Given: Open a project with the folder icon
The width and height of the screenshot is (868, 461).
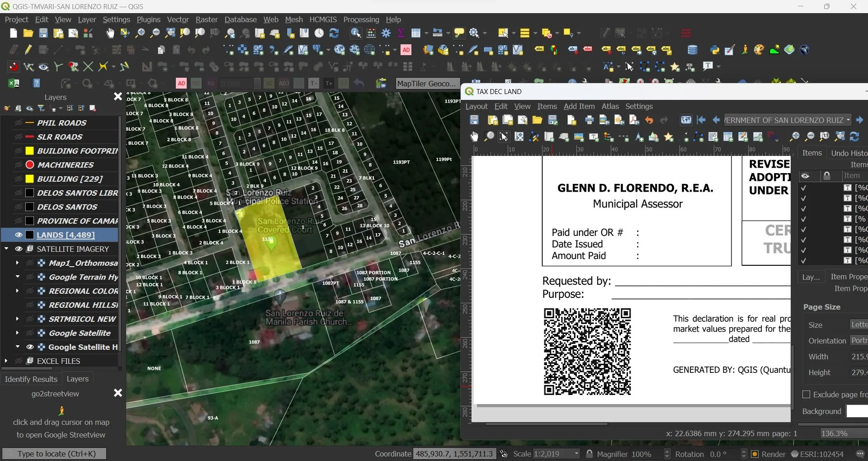Looking at the screenshot, I should click(x=28, y=33).
